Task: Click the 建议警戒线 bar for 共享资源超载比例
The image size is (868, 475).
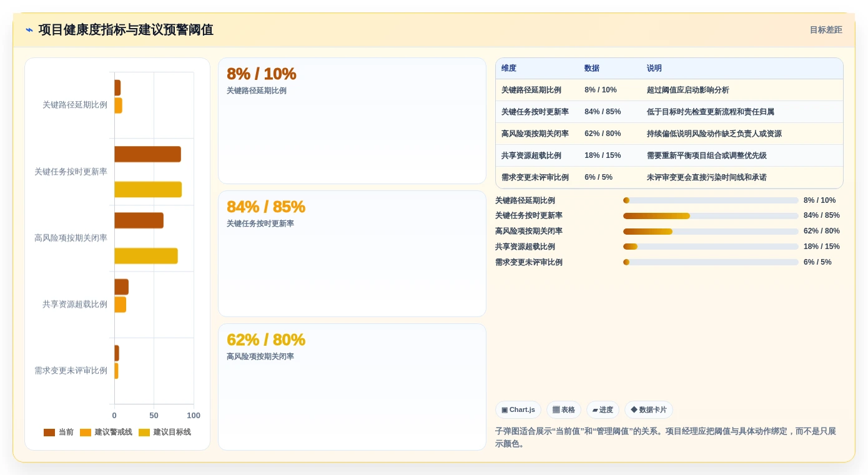Action: (x=120, y=305)
